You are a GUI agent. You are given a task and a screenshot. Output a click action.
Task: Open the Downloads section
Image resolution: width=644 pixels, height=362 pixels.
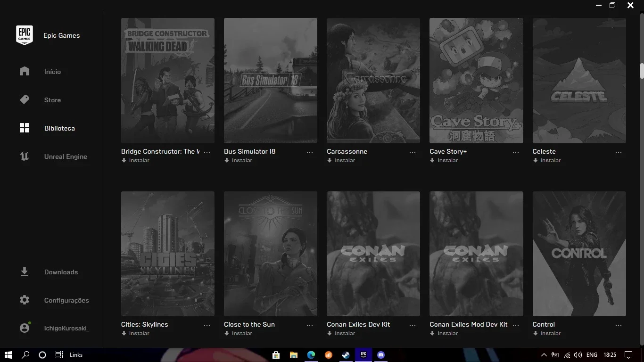pyautogui.click(x=61, y=272)
